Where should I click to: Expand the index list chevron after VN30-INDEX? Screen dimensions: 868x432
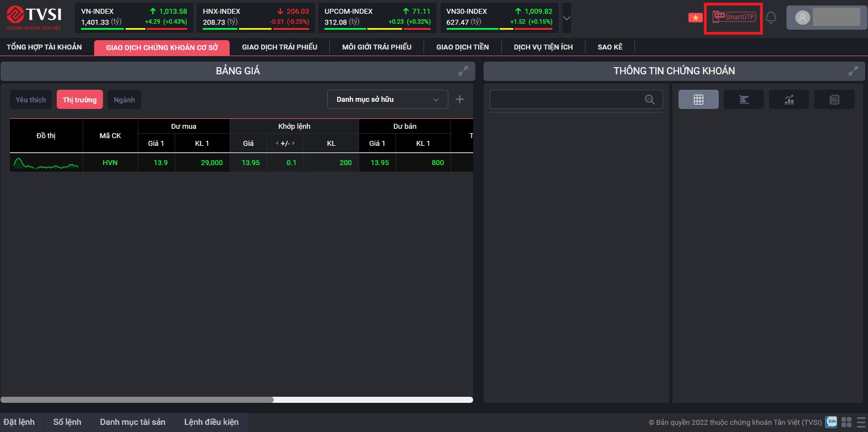pos(566,18)
